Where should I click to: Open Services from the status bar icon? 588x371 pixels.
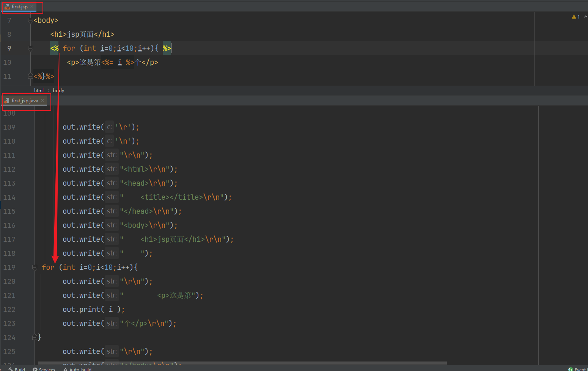point(35,369)
